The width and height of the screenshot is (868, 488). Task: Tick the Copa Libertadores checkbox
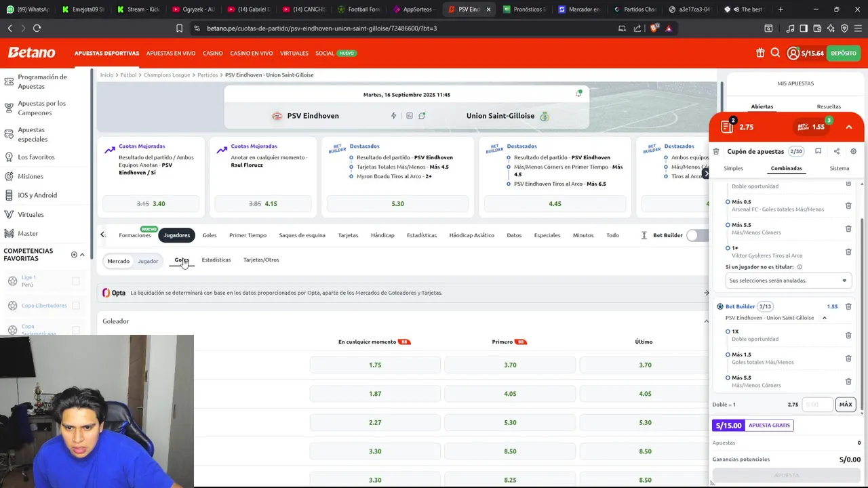tap(76, 306)
